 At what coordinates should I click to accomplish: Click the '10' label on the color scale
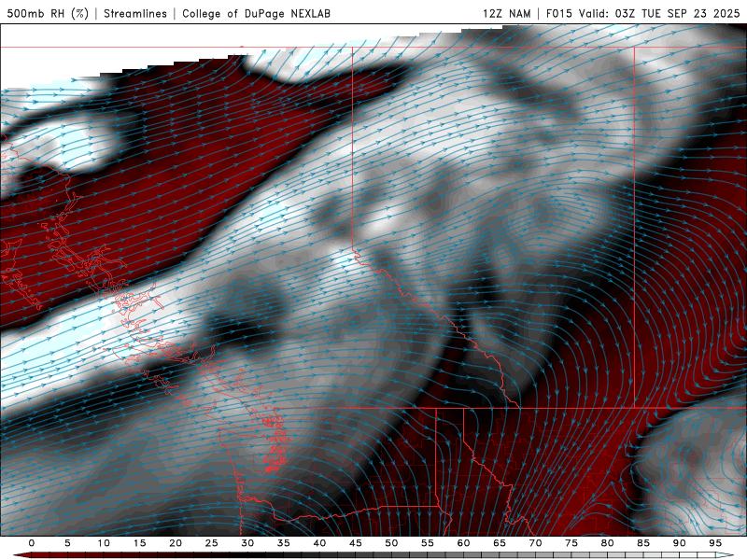[x=104, y=543]
